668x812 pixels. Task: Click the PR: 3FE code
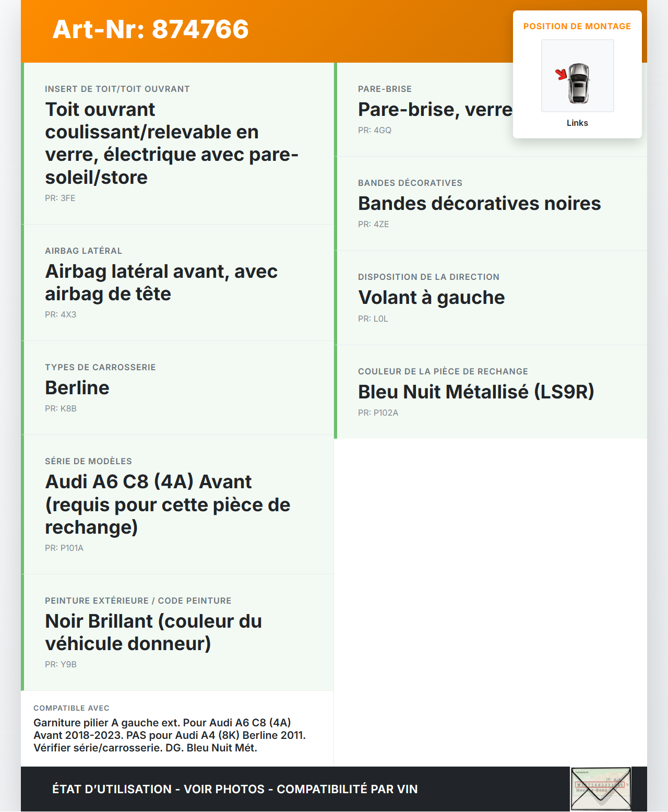pos(60,198)
